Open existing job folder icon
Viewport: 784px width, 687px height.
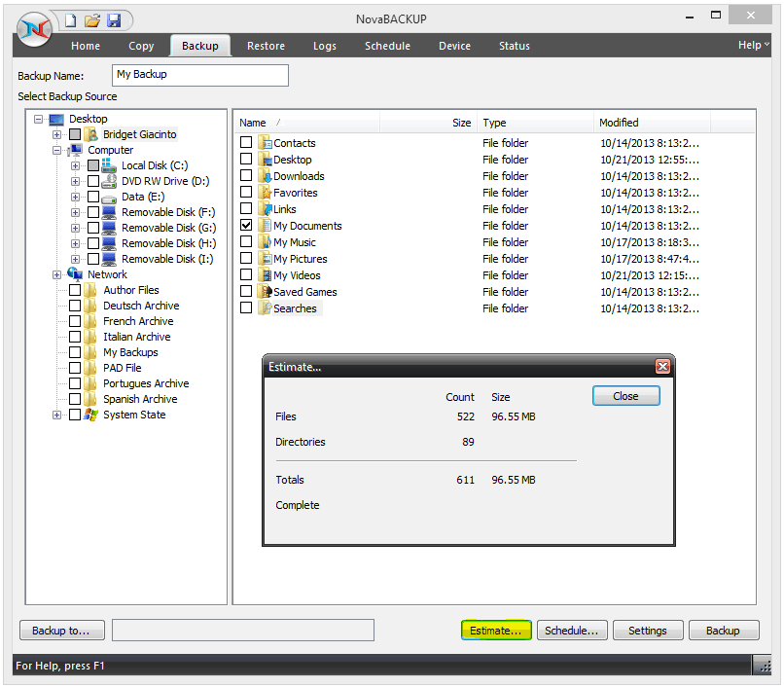(x=92, y=20)
